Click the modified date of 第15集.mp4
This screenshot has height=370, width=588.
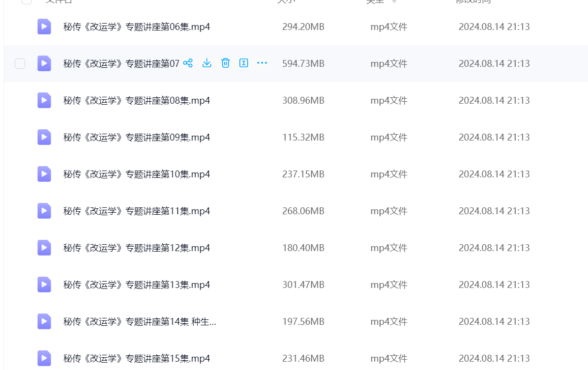coord(494,358)
